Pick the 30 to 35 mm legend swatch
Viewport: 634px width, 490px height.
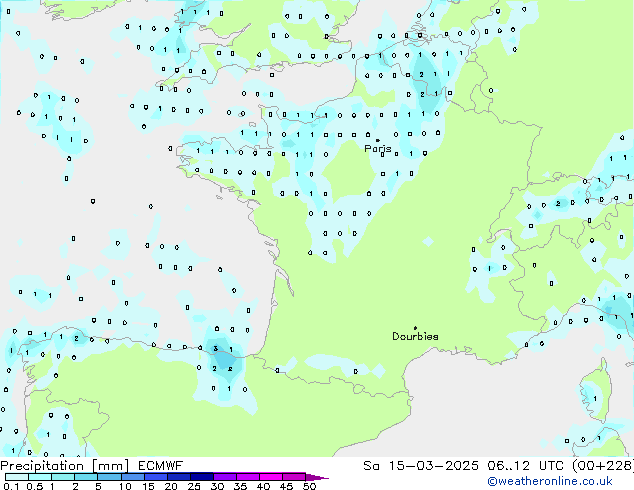pos(224,477)
